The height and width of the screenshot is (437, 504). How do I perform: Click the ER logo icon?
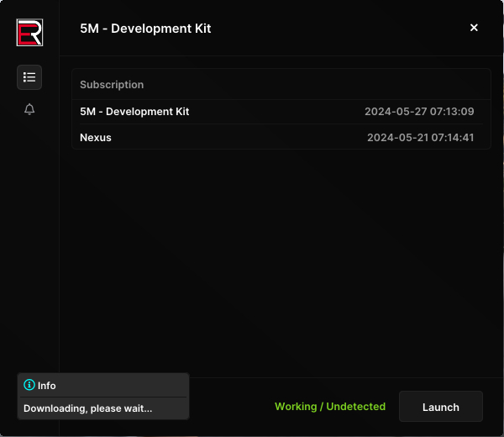point(29,33)
